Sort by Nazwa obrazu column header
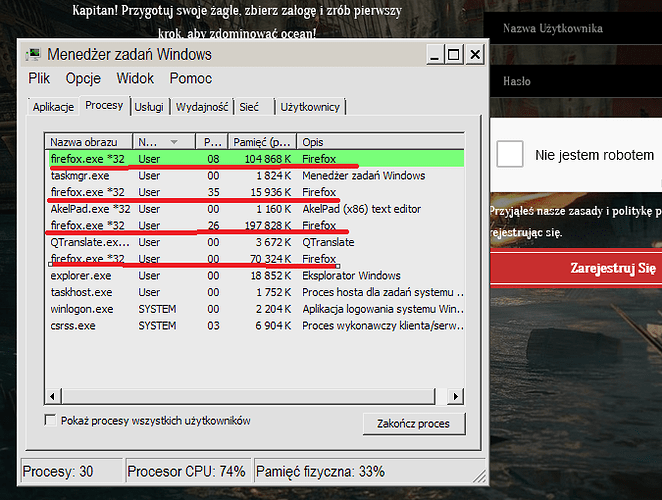 [x=89, y=142]
